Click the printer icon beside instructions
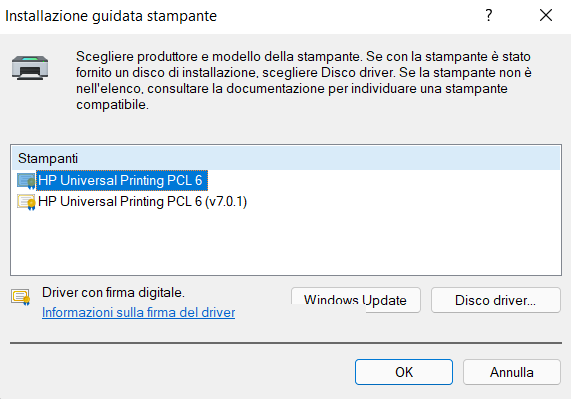Viewport: 571px width, 399px height. [x=30, y=68]
